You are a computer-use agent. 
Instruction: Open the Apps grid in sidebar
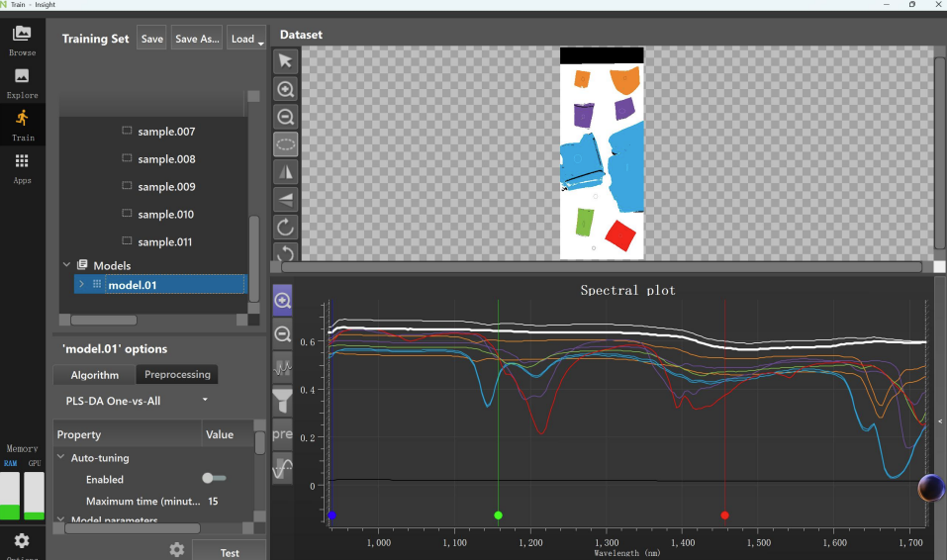click(x=23, y=168)
